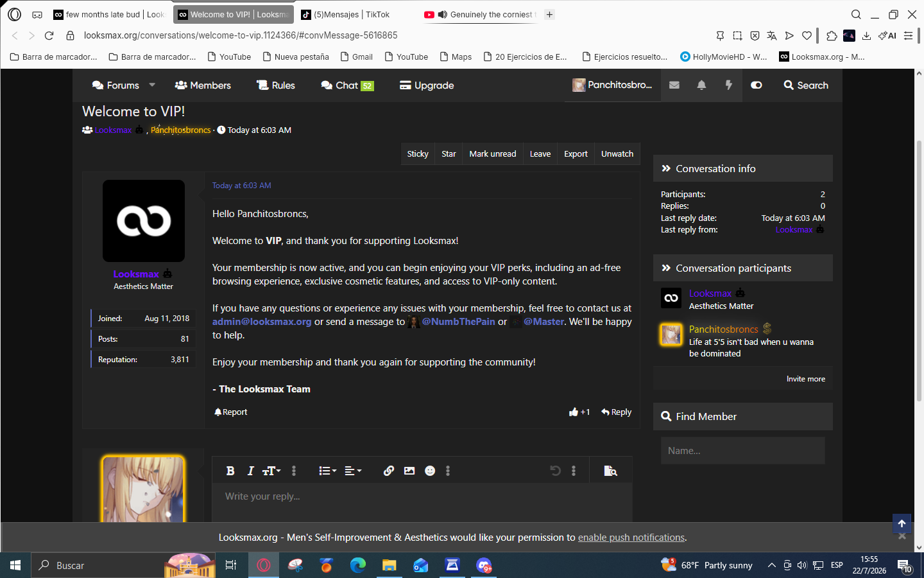This screenshot has height=578, width=924.
Task: Click the undo icon in reply editor
Action: pyautogui.click(x=555, y=471)
